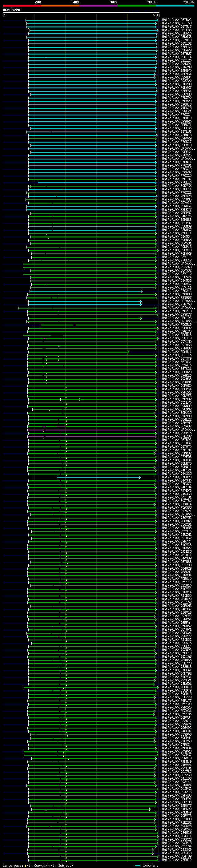This screenshot has height=868, width=197.
Task: Select UniRef100_A9PFK4 entry
Action: [177, 152]
